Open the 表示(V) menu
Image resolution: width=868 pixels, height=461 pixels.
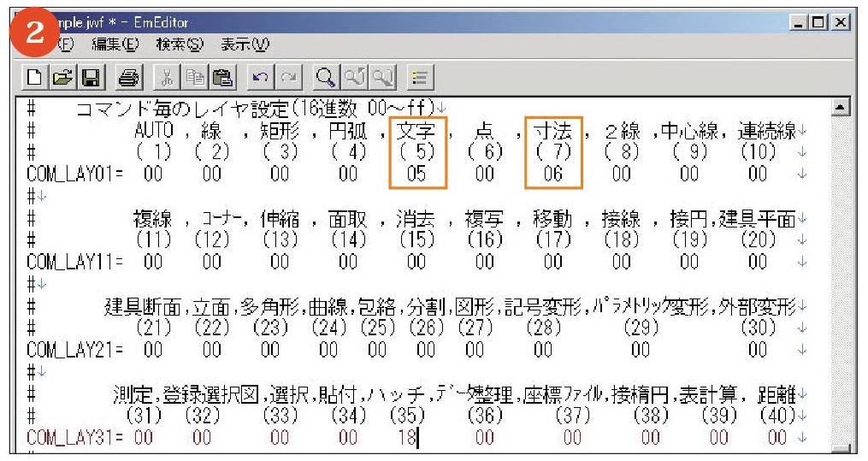(x=239, y=42)
